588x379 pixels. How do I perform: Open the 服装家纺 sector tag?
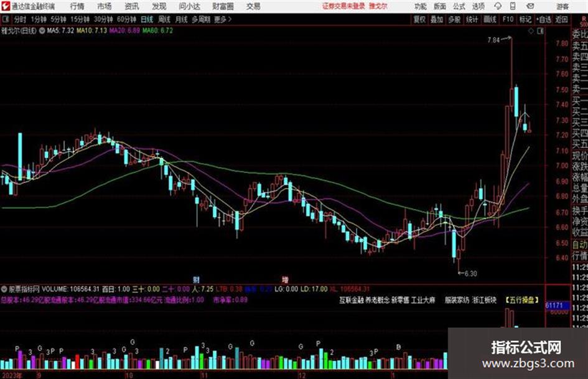457,300
